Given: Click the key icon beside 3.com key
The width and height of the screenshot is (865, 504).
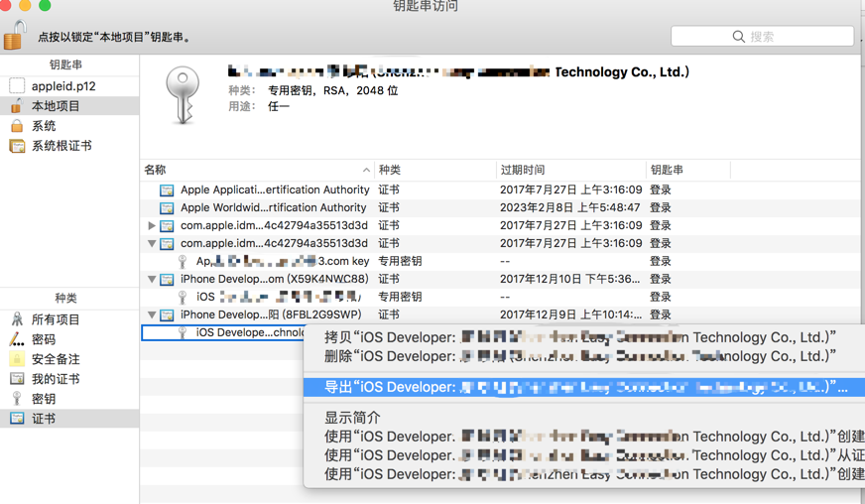Looking at the screenshot, I should tap(183, 261).
